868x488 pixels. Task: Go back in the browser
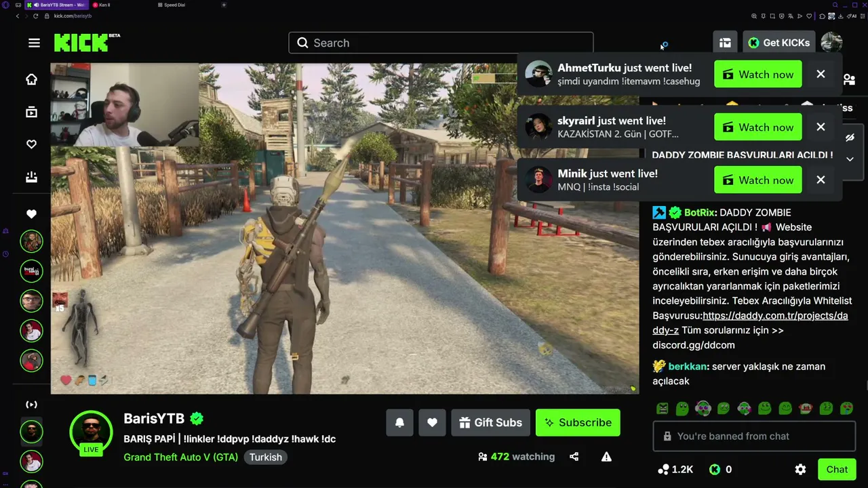click(18, 16)
